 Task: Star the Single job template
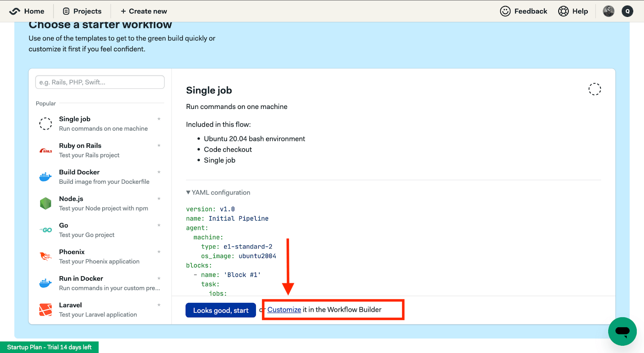[159, 119]
